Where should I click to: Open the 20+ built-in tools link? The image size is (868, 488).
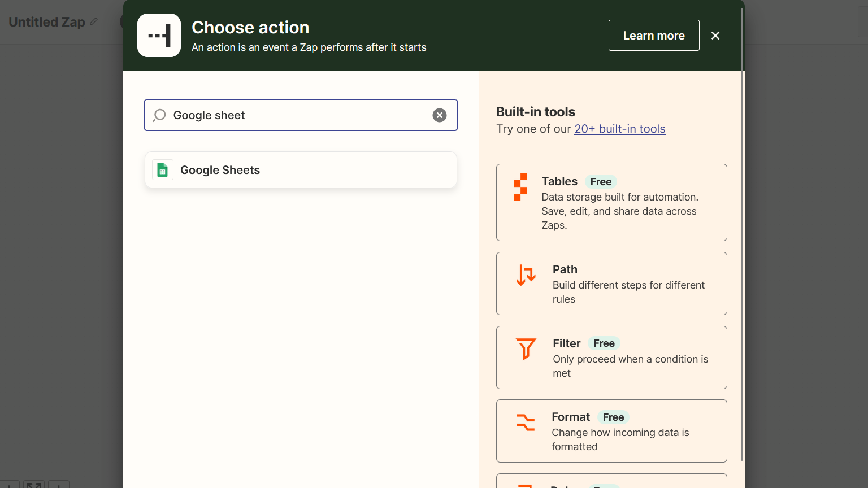[619, 129]
